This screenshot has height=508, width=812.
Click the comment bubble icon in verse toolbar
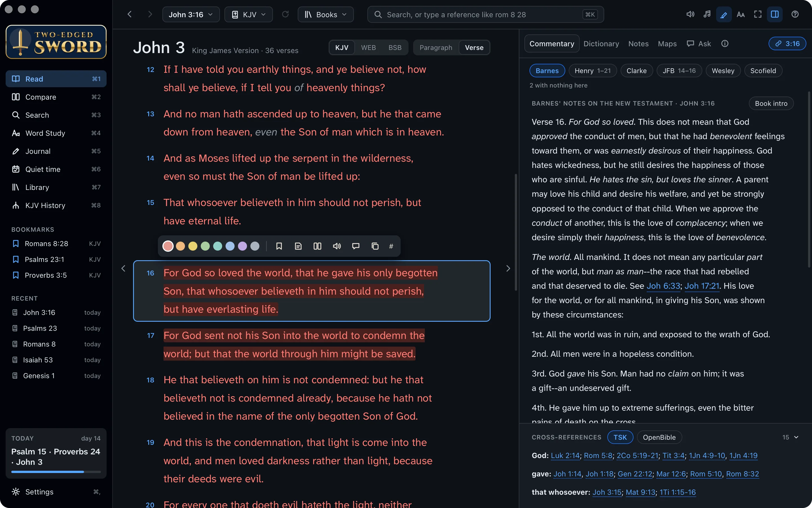(356, 246)
